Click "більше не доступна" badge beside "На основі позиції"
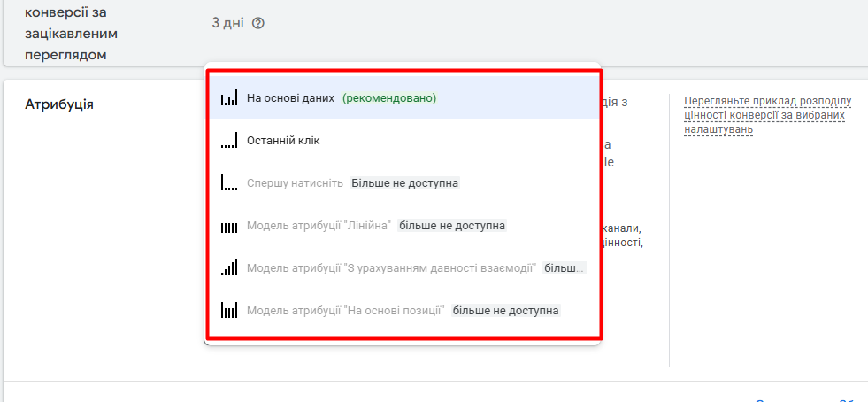The image size is (868, 402). (505, 311)
